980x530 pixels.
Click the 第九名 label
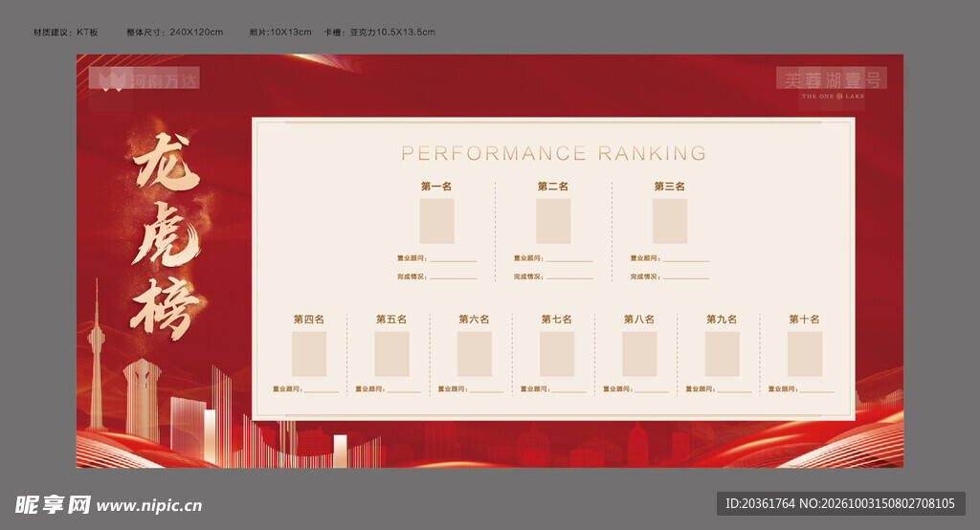pos(722,319)
